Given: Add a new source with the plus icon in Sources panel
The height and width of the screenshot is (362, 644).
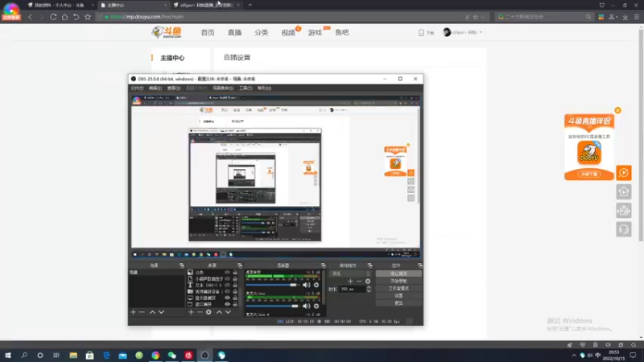Looking at the screenshot, I should 191,312.
